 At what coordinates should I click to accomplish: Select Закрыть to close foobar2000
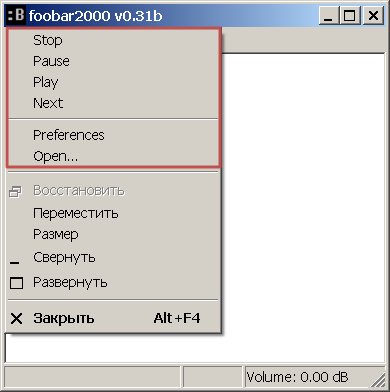(x=113, y=318)
